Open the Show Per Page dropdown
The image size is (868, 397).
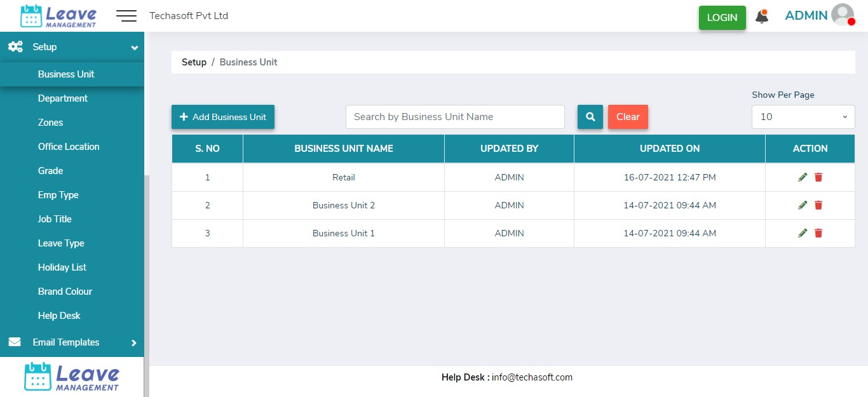tap(803, 117)
